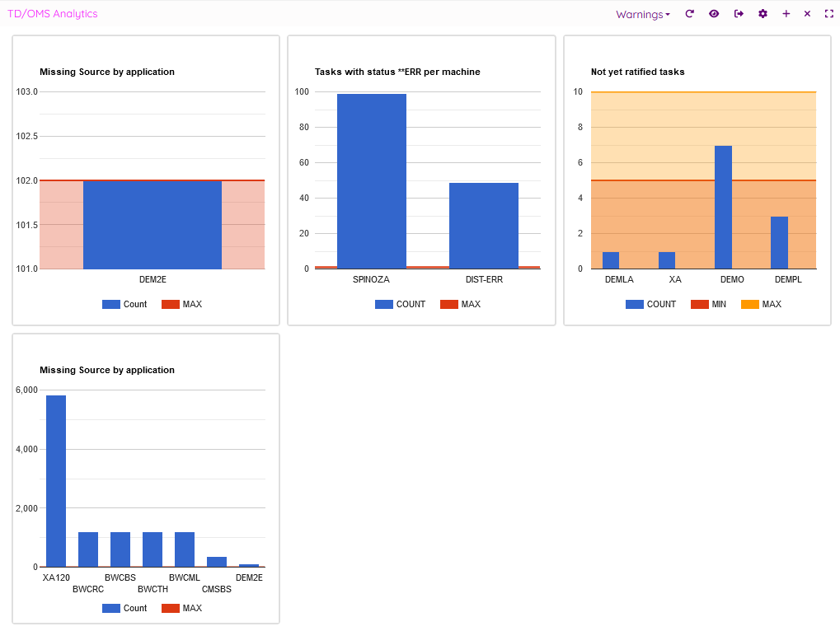Enter fullscreen mode via expand icon

(x=829, y=14)
